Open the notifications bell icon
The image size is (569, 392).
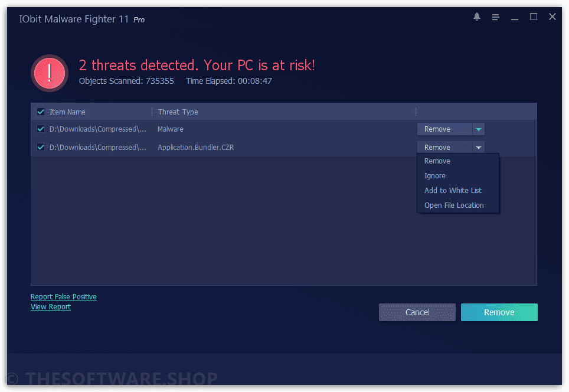[x=477, y=17]
